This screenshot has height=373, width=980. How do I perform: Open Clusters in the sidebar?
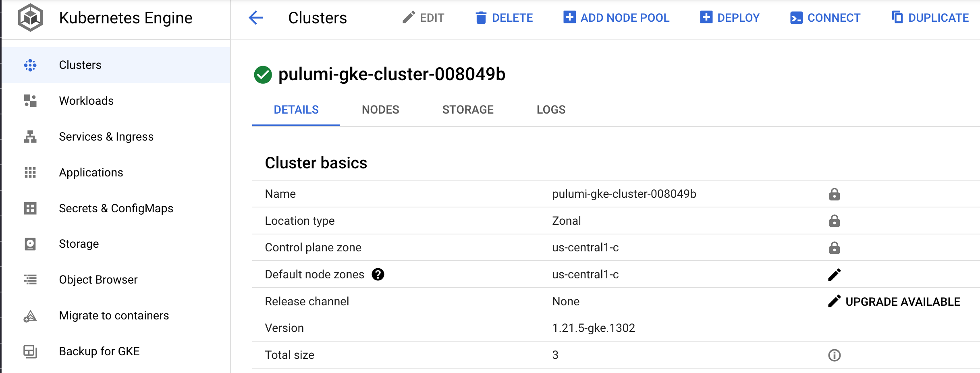pyautogui.click(x=116, y=65)
